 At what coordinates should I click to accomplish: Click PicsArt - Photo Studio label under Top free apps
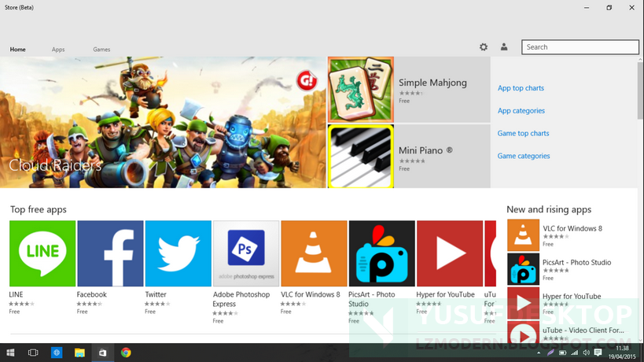click(x=372, y=299)
